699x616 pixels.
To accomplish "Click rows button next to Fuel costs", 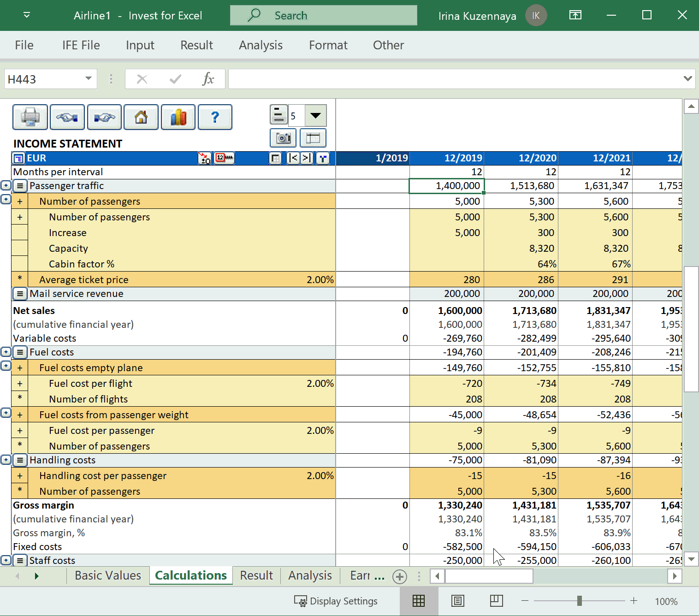I will click(x=20, y=352).
